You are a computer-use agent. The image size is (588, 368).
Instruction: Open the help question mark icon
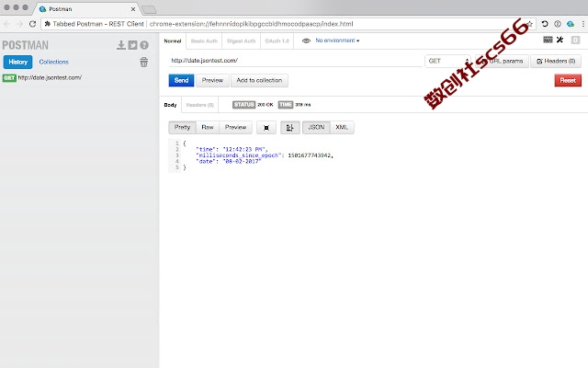(144, 45)
